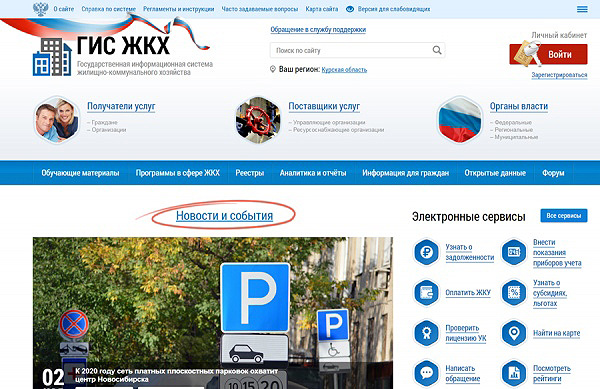Open Посмотреть рейтинги link

552,373
